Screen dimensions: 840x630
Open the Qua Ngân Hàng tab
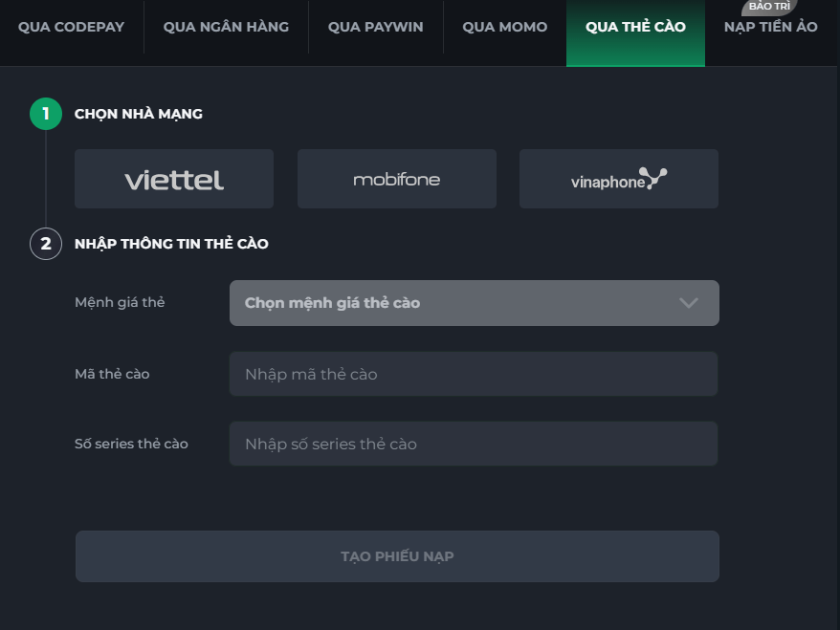[x=226, y=27]
